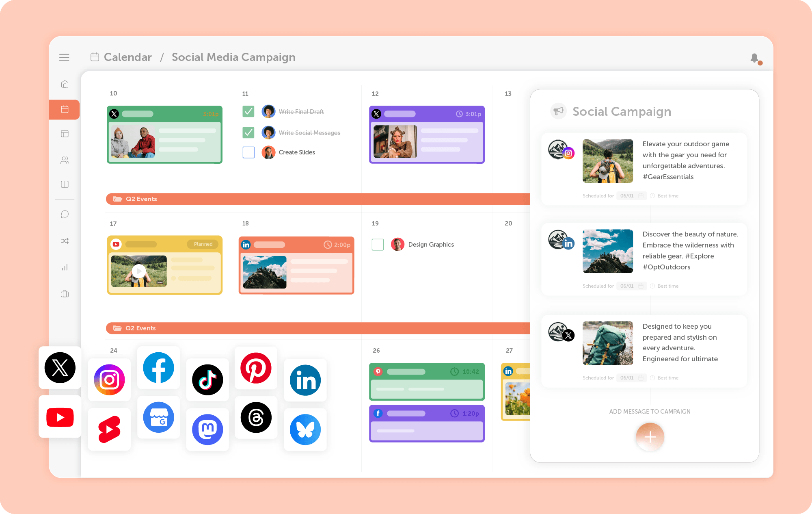Open the #GearEssentials campaign message
This screenshot has width=812, height=514.
click(644, 169)
